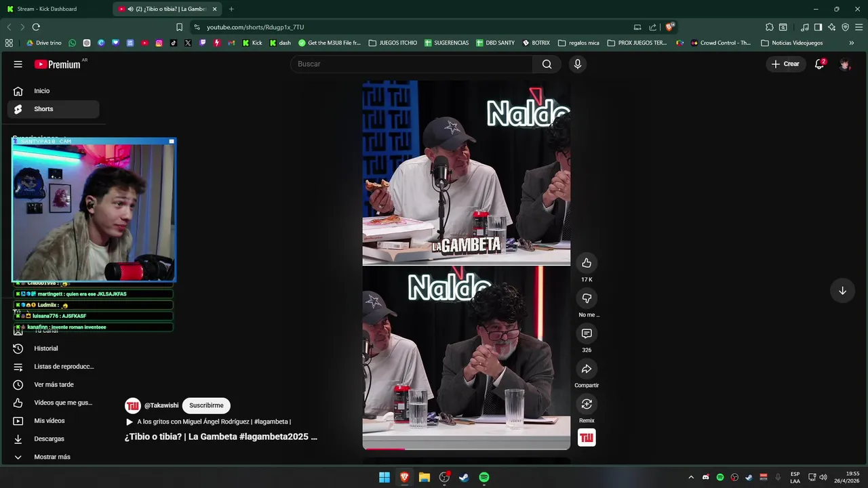Click the Shorts video progress bar

[x=467, y=449]
